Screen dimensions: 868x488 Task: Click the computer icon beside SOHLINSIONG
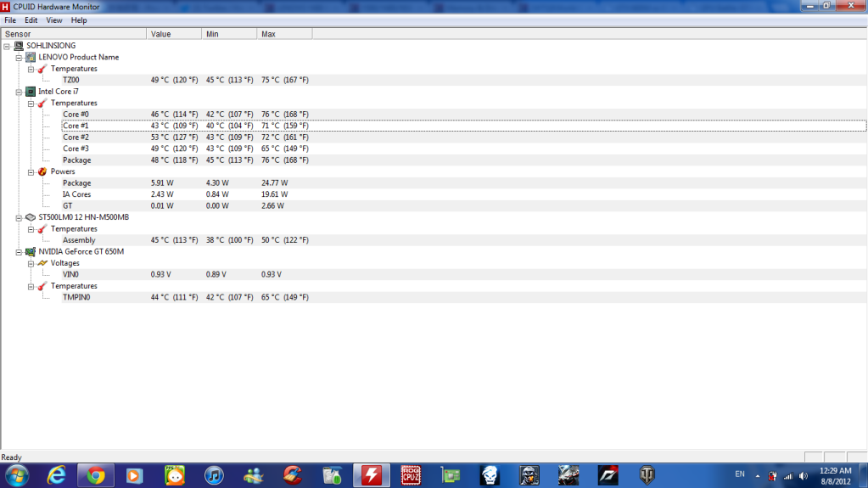[19, 46]
